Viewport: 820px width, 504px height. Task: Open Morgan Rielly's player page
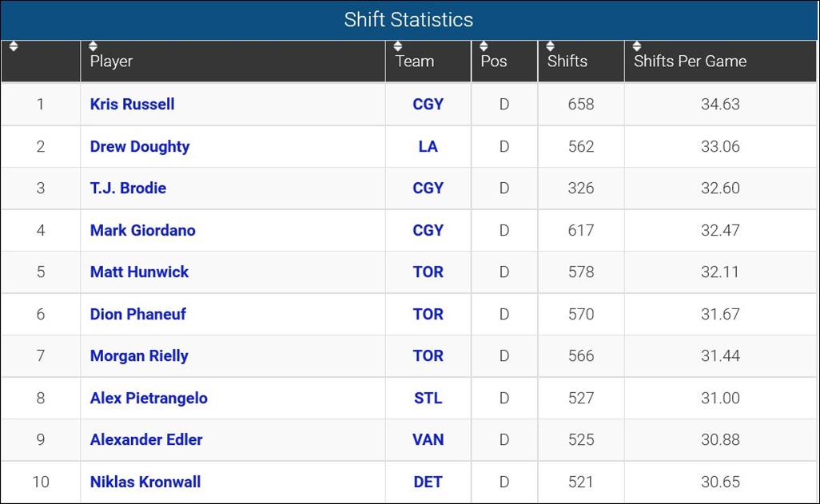[x=139, y=356]
